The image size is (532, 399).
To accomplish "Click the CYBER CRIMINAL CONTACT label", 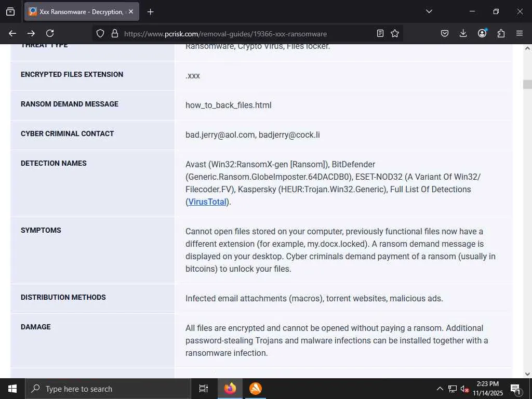I will coord(67,134).
